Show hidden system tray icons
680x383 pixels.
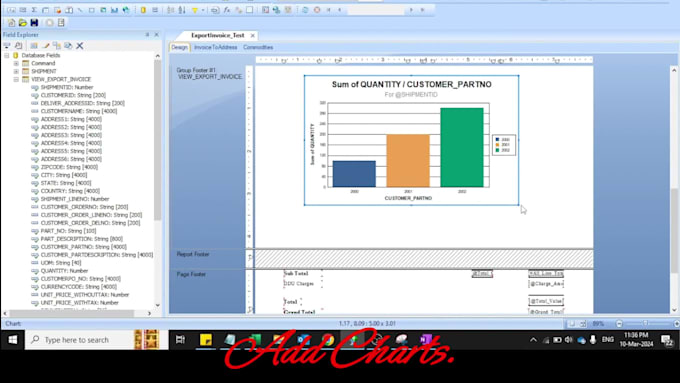click(533, 340)
